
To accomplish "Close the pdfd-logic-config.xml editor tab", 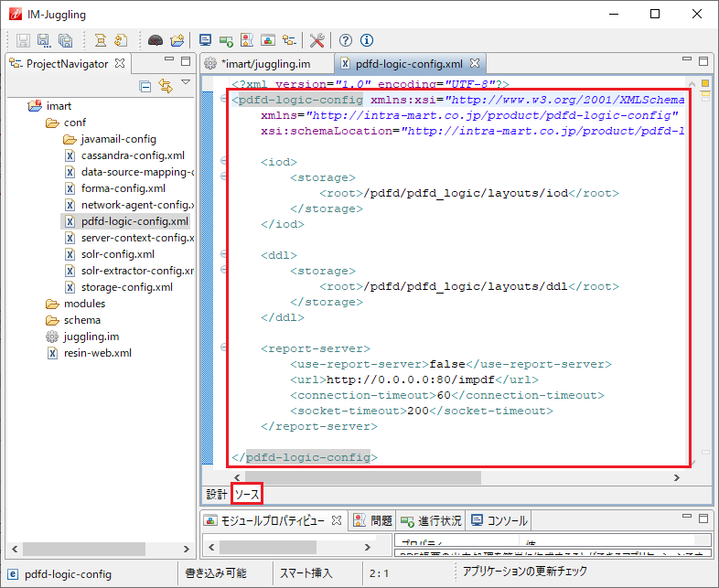I will point(476,64).
